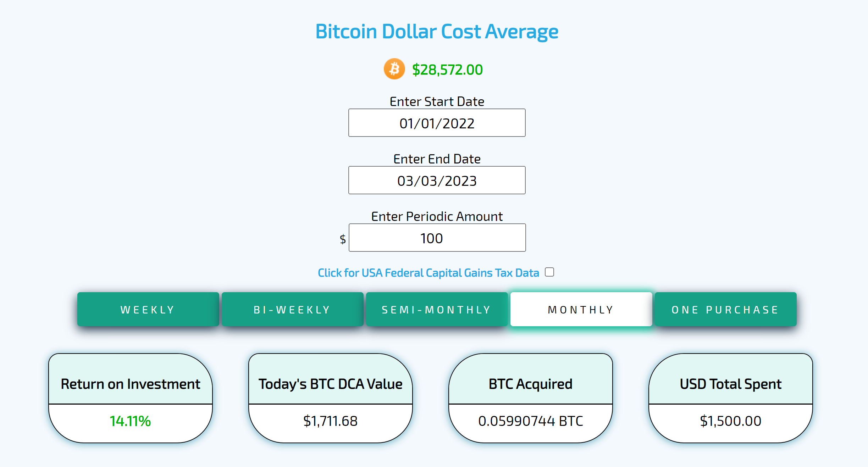
Task: Click the $28,572.00 Bitcoin price
Action: click(447, 70)
